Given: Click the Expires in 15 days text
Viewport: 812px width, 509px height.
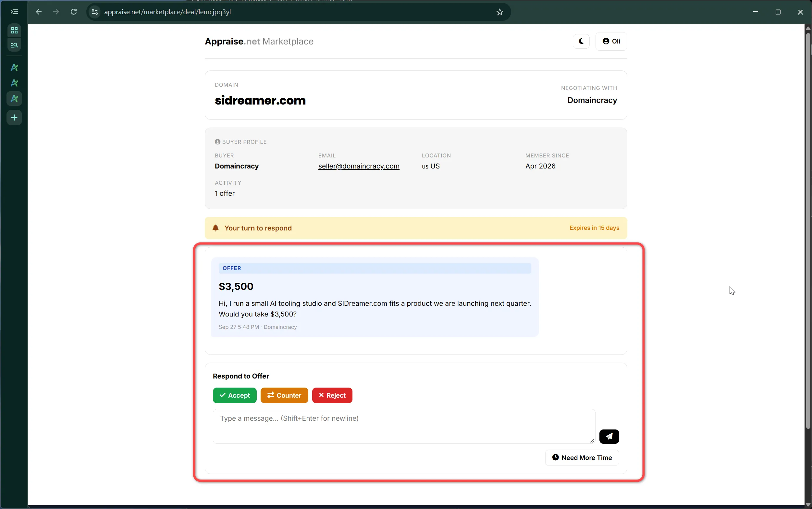Looking at the screenshot, I should pyautogui.click(x=594, y=228).
